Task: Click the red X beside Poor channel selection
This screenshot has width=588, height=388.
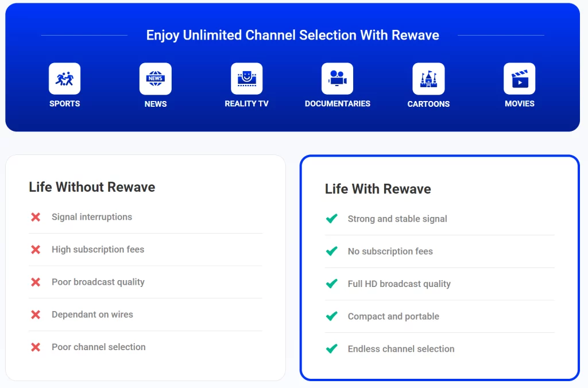Action: pos(36,347)
